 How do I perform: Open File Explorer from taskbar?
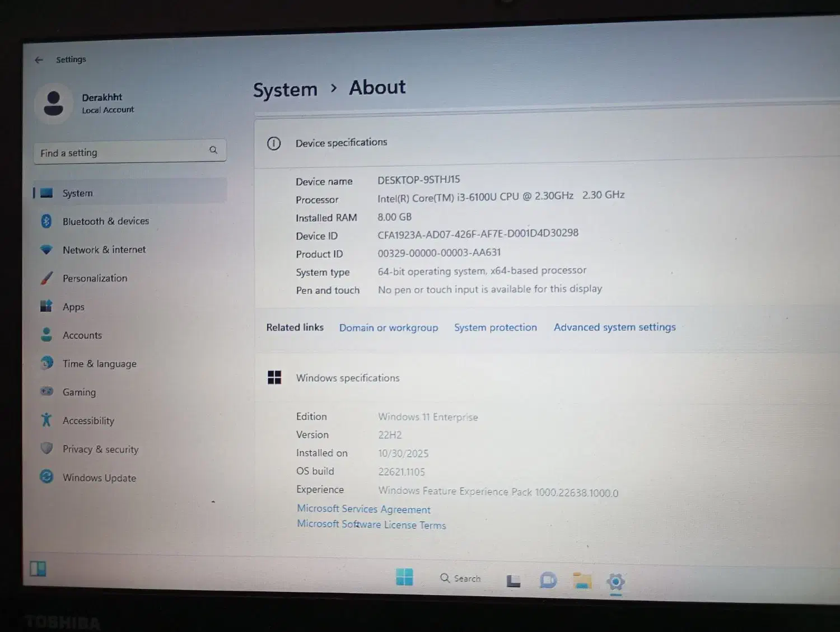coord(582,580)
